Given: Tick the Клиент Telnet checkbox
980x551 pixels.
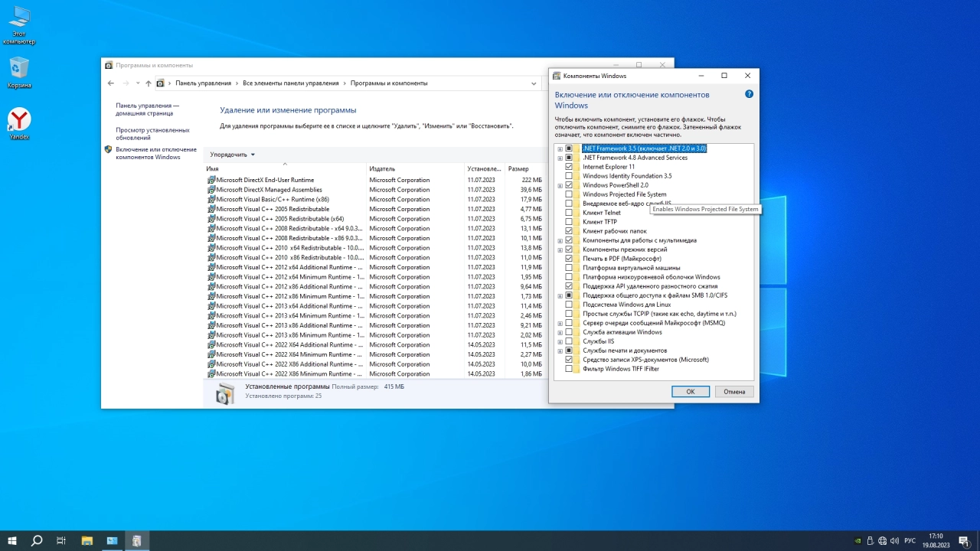Looking at the screenshot, I should (569, 213).
